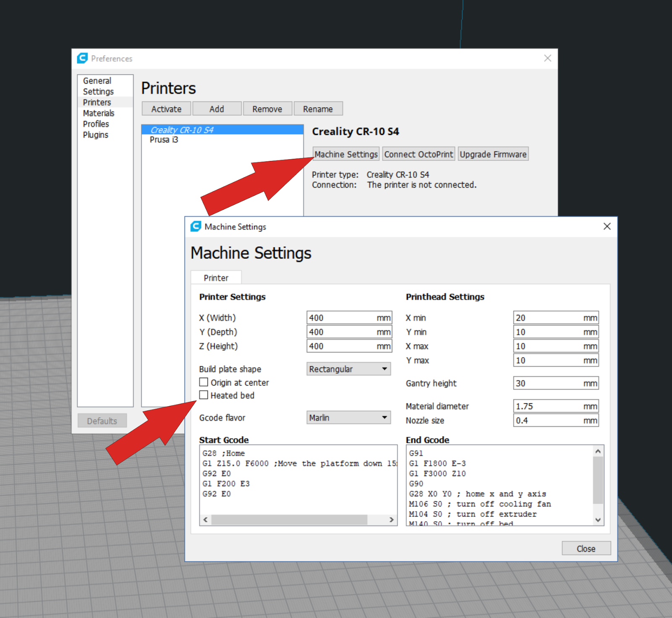Click the Y (Depth) input field
672x618 pixels.
coord(349,332)
